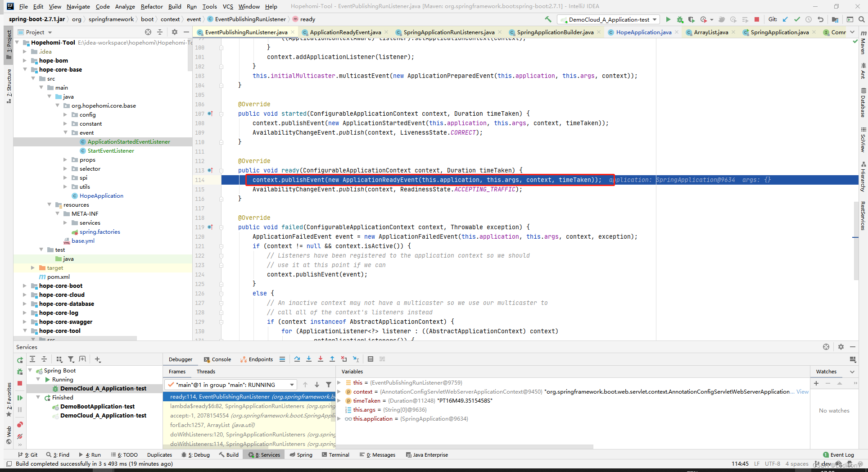Open the Spring tool window button
Screen dimensions: 868x472
(301, 454)
